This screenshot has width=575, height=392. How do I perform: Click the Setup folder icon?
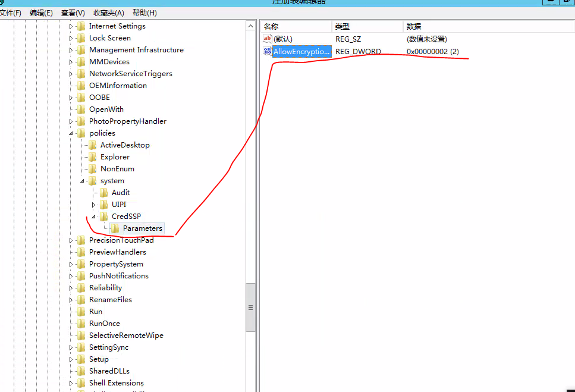[x=81, y=359]
